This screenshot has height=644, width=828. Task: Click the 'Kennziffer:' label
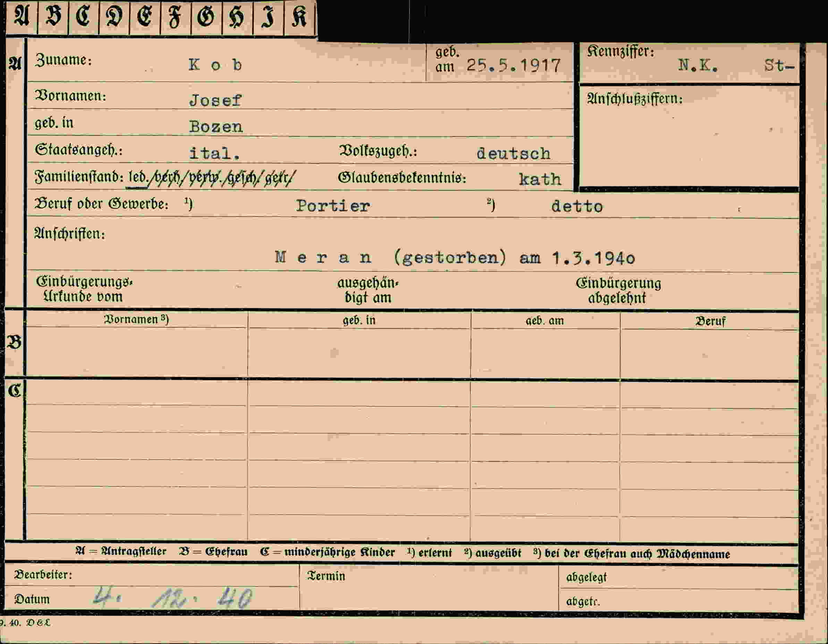pyautogui.click(x=620, y=51)
